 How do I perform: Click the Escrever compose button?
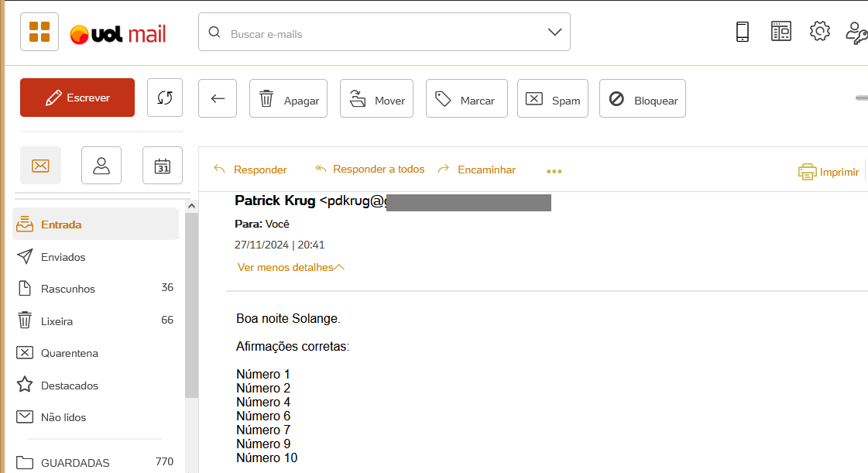click(x=77, y=98)
